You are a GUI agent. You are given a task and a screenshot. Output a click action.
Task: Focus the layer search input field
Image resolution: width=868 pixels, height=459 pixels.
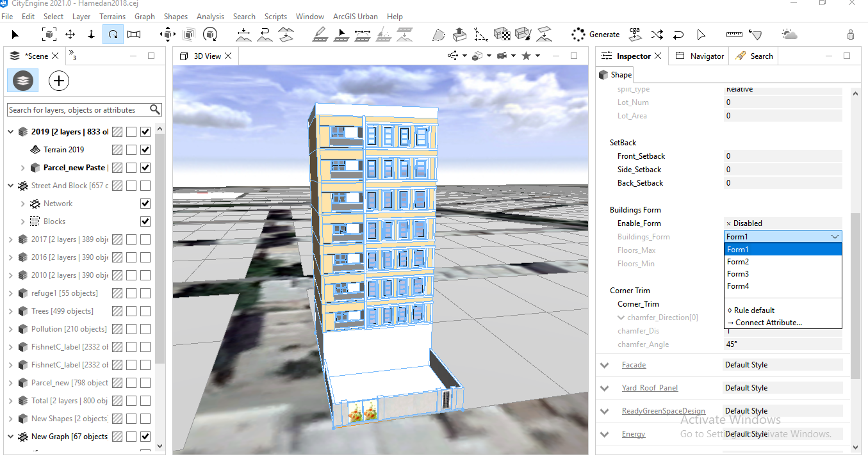(x=78, y=109)
